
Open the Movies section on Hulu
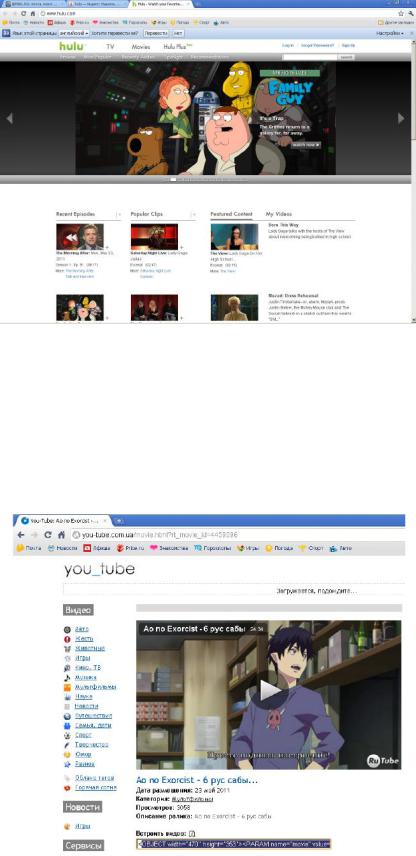141,47
